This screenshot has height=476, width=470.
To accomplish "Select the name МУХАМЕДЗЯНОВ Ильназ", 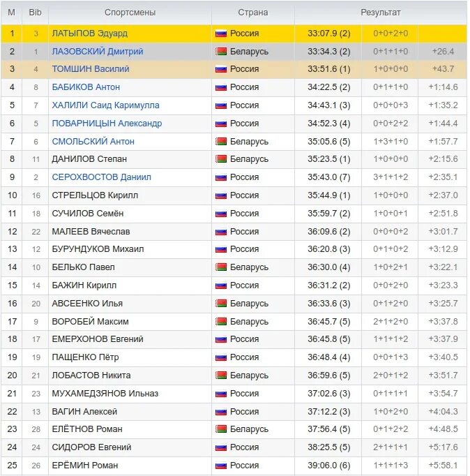I will coord(105,394).
